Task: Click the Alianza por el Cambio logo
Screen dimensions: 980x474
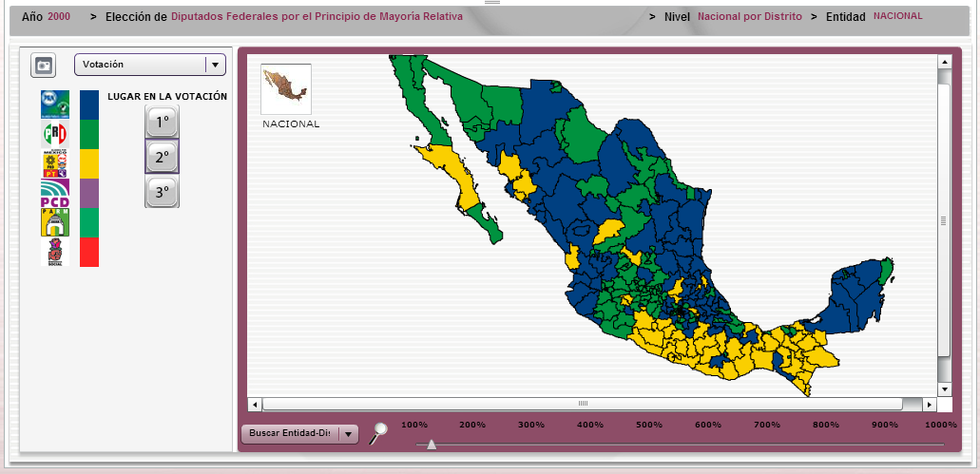Action: 54,104
